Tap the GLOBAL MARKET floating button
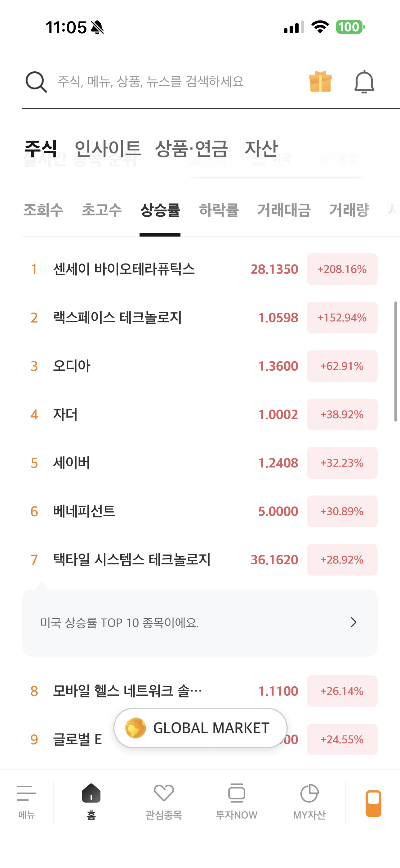Image resolution: width=400 pixels, height=868 pixels. coord(200,728)
